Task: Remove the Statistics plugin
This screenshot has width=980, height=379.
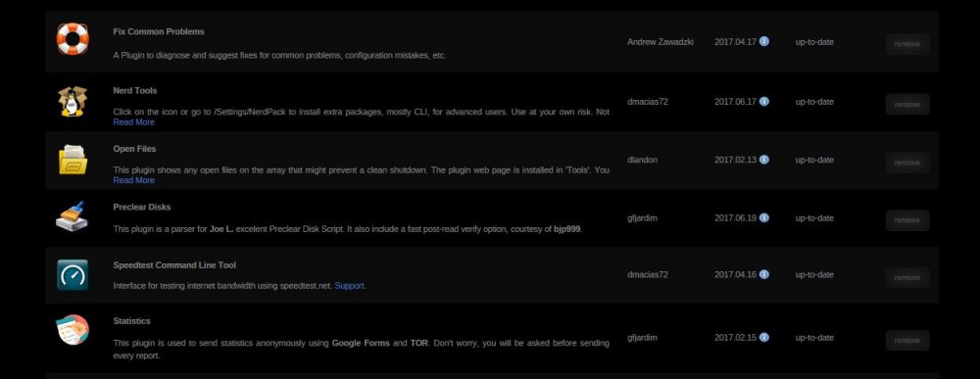Action: [x=906, y=340]
